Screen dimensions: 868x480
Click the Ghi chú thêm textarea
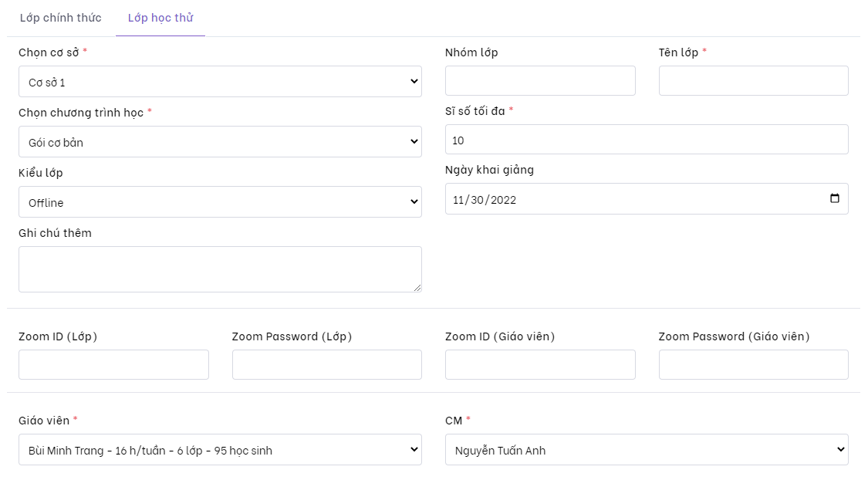tap(220, 269)
